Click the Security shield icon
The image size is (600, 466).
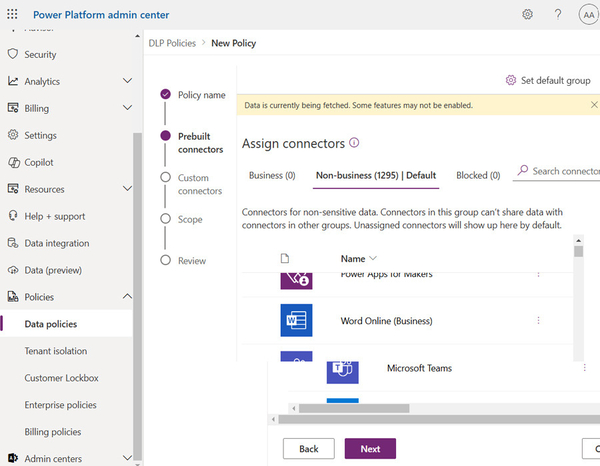point(13,54)
